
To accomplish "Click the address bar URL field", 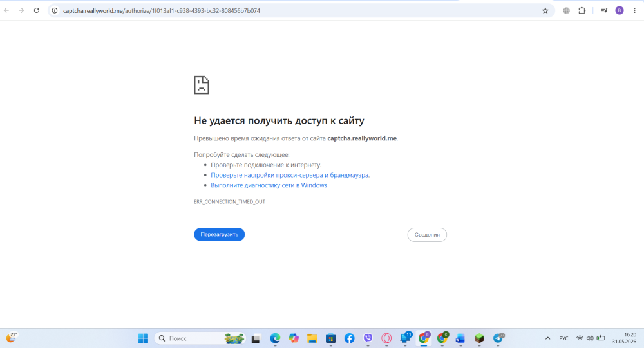I will [x=300, y=11].
